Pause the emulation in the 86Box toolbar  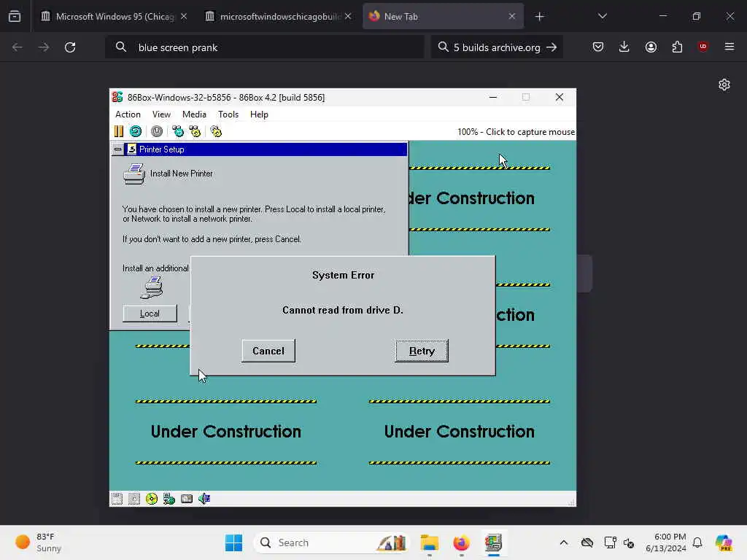tap(119, 131)
